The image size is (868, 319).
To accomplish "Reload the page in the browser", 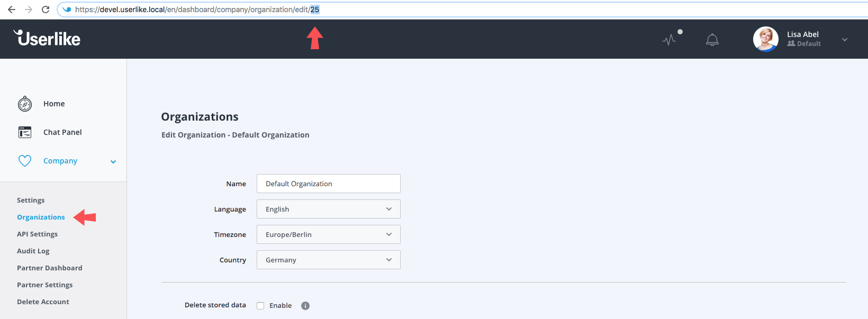I will tap(46, 10).
